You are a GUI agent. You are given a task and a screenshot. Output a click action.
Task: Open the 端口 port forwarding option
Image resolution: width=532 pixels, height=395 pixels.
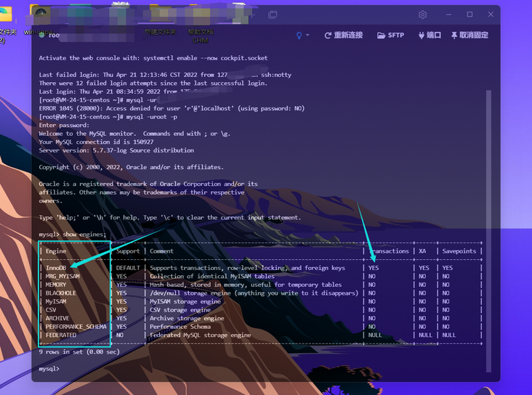point(430,35)
